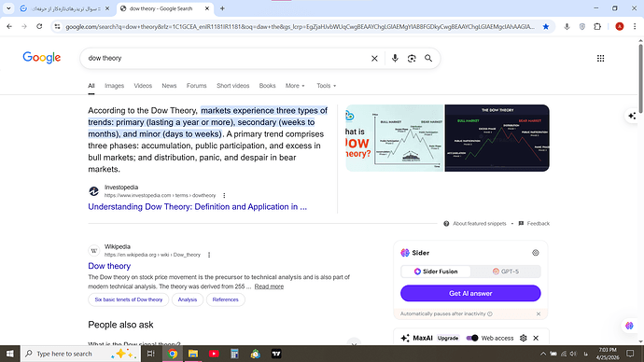Select GPT-5 model option
This screenshot has width=644, height=362.
[x=506, y=271]
